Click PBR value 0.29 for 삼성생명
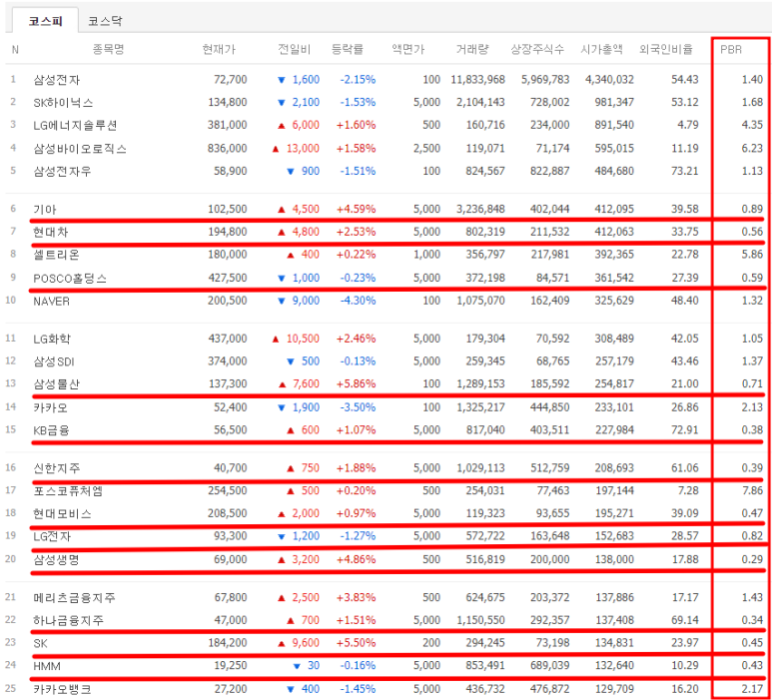The height and width of the screenshot is (700, 772). coord(752,559)
